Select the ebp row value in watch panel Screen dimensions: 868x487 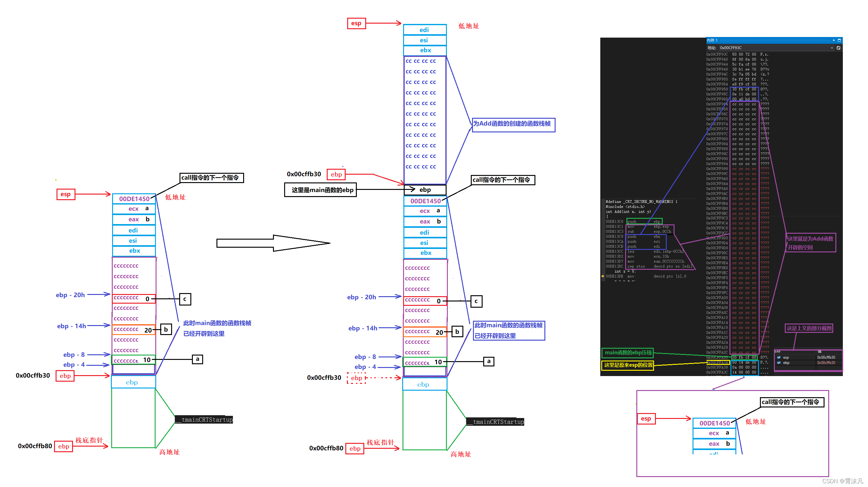click(826, 363)
